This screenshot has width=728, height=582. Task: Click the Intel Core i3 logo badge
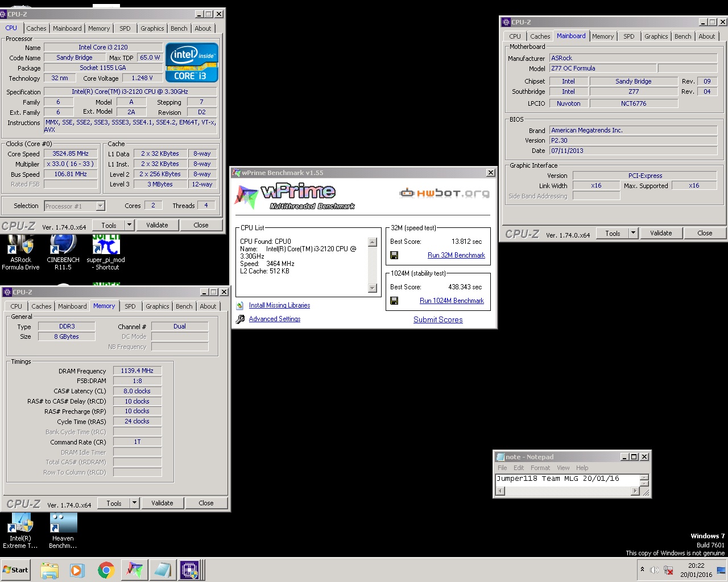(x=192, y=63)
